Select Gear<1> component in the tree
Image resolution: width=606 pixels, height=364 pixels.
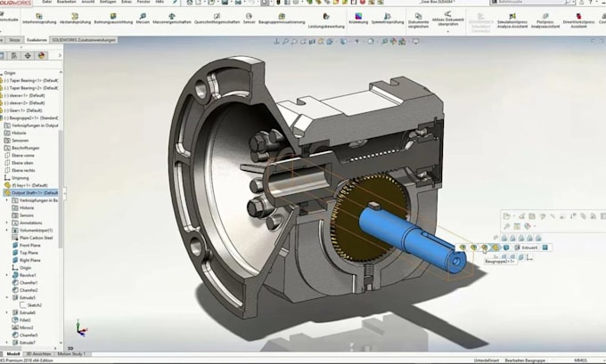click(x=23, y=110)
